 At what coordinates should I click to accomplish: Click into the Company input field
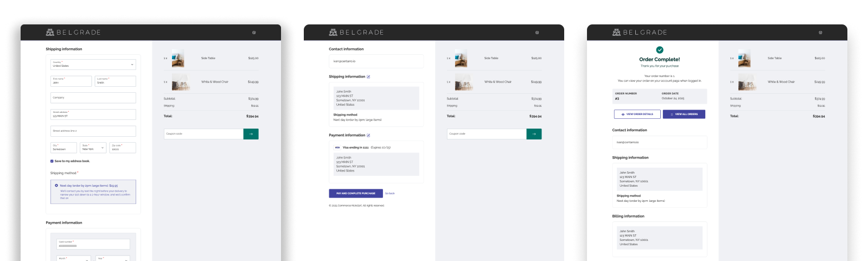[93, 98]
